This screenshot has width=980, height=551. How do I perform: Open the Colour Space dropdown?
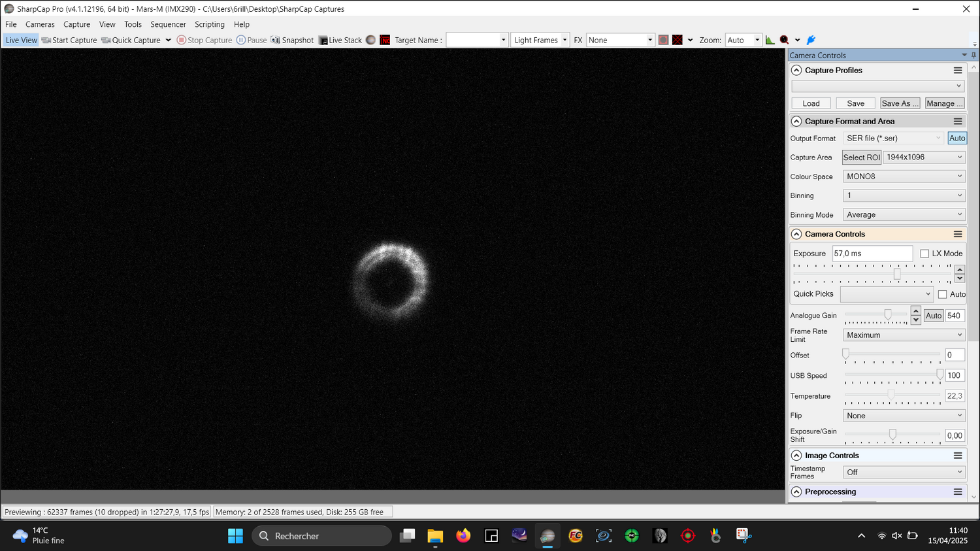pyautogui.click(x=904, y=176)
